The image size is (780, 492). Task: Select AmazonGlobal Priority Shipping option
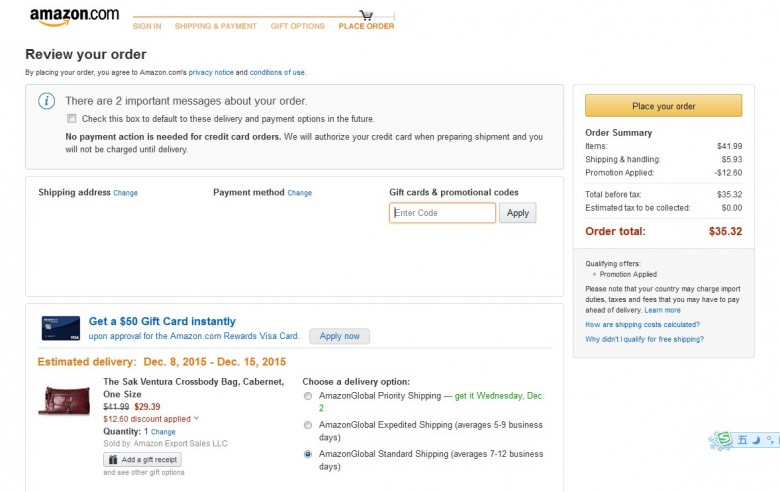pyautogui.click(x=308, y=396)
